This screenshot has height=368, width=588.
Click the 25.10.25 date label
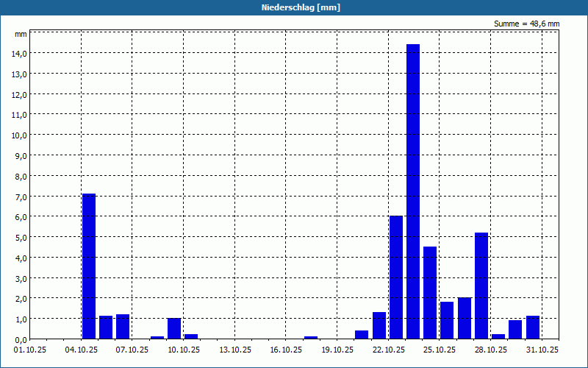[x=440, y=350]
